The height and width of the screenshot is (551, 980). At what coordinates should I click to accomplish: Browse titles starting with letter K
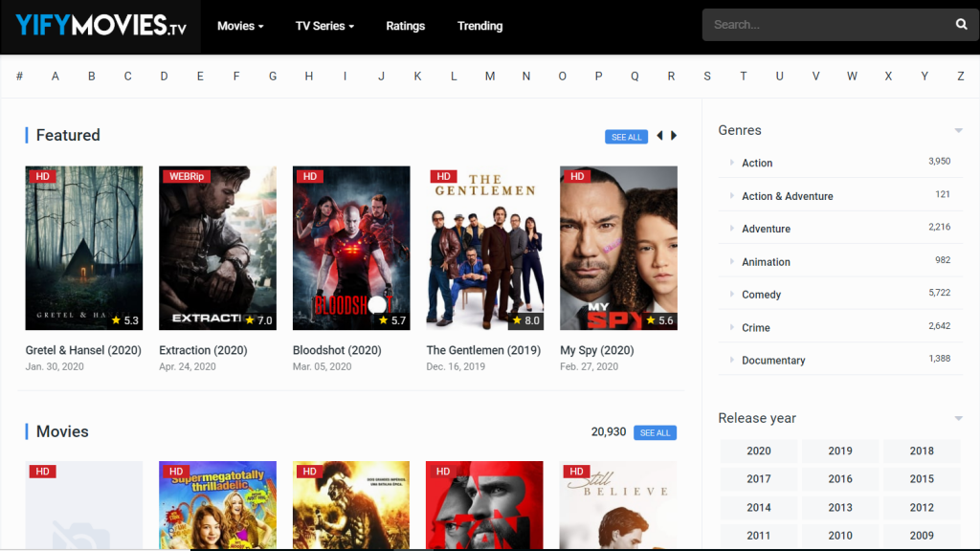(x=417, y=77)
